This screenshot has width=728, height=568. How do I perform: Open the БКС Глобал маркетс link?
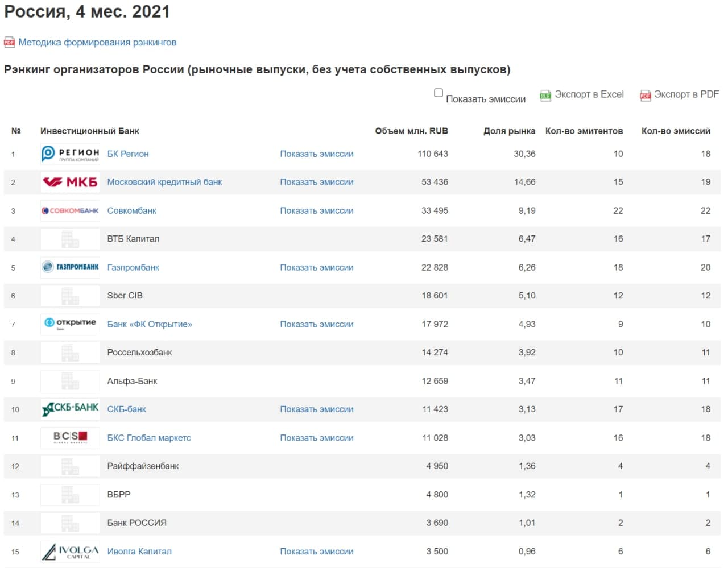click(149, 438)
